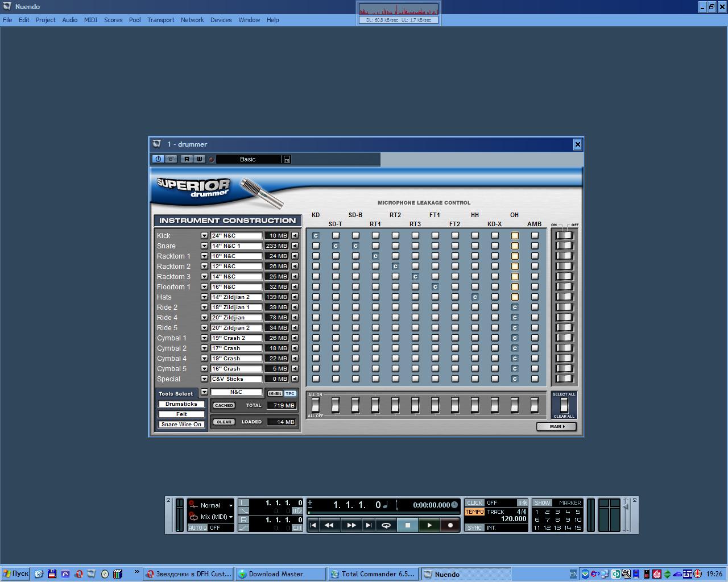Open the Ride 5 instrument dropdown

coord(204,327)
